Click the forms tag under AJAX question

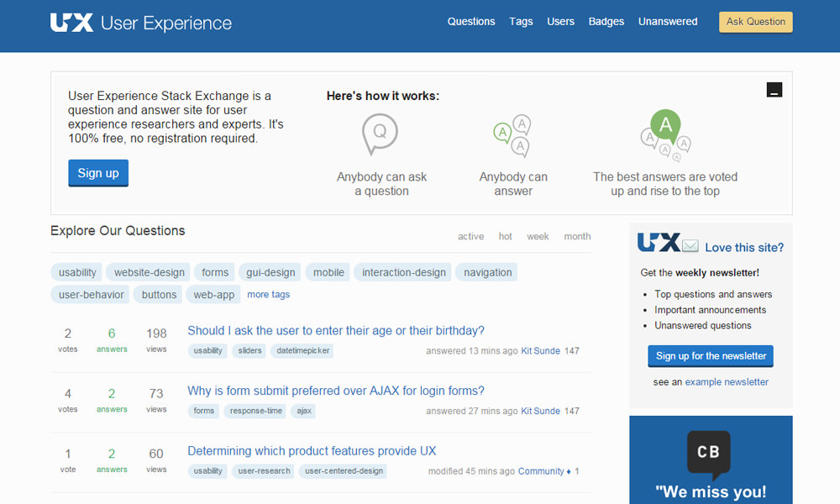203,410
